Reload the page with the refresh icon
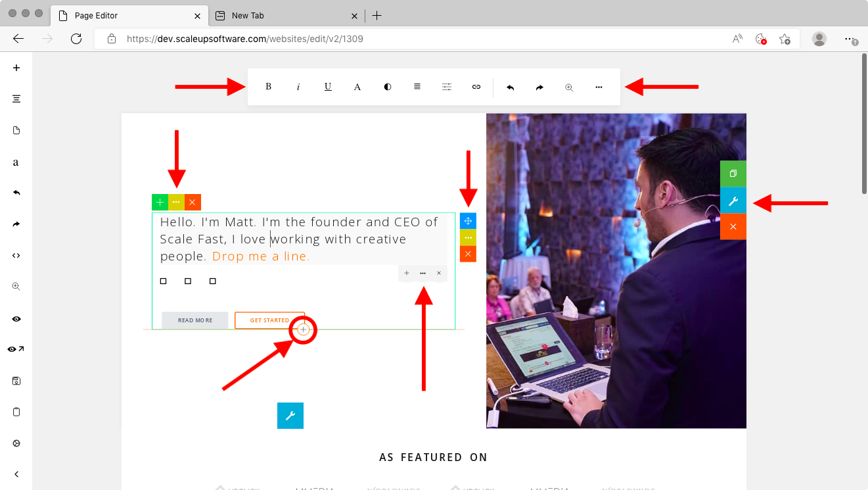The image size is (868, 490). (x=76, y=39)
